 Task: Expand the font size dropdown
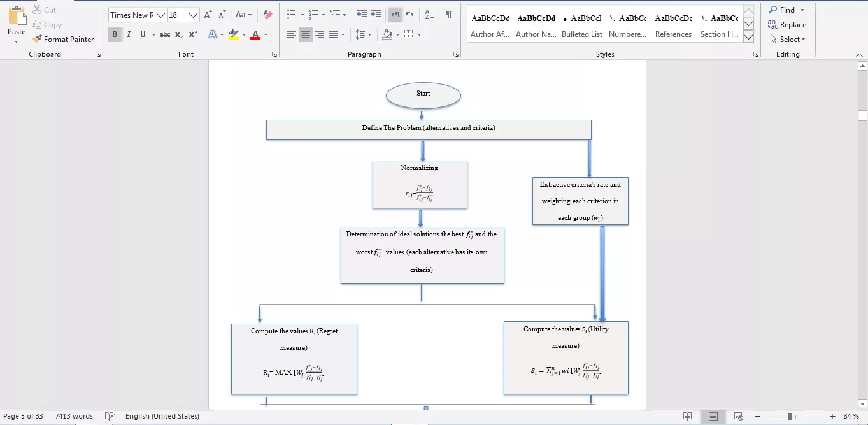pyautogui.click(x=193, y=15)
